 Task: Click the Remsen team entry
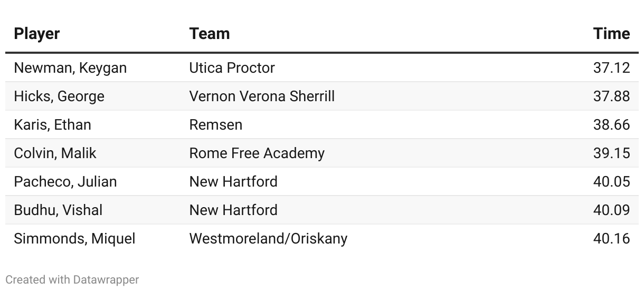pyautogui.click(x=216, y=125)
